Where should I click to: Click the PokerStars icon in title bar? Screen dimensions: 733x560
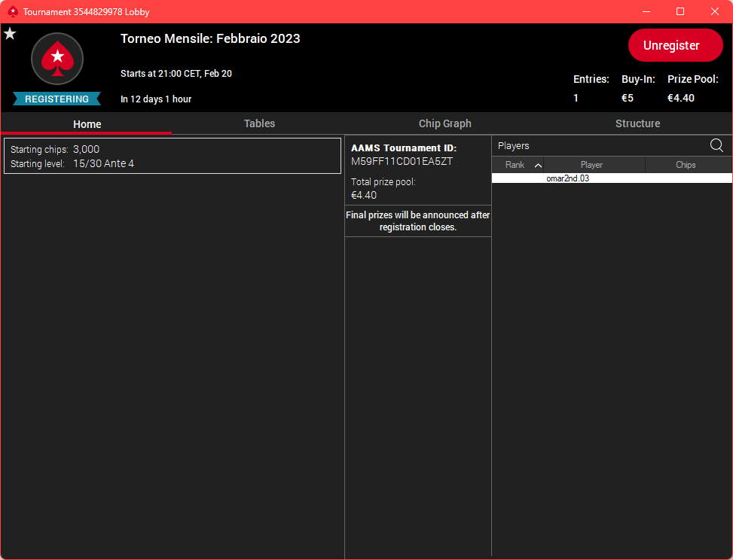coord(13,12)
